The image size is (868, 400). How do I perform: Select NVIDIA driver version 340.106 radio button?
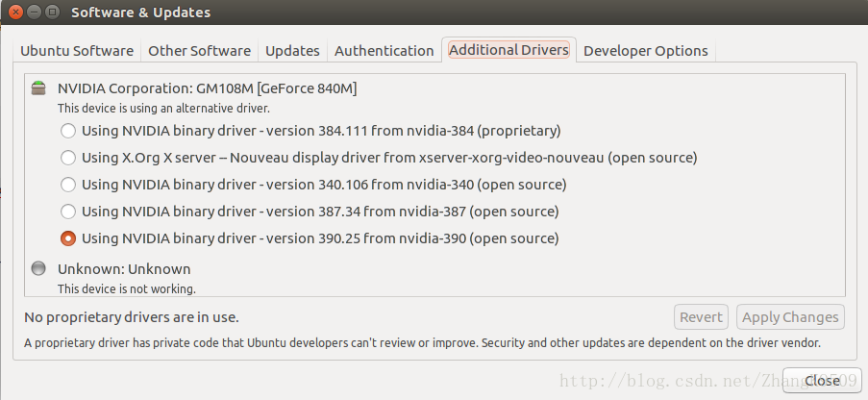click(68, 185)
